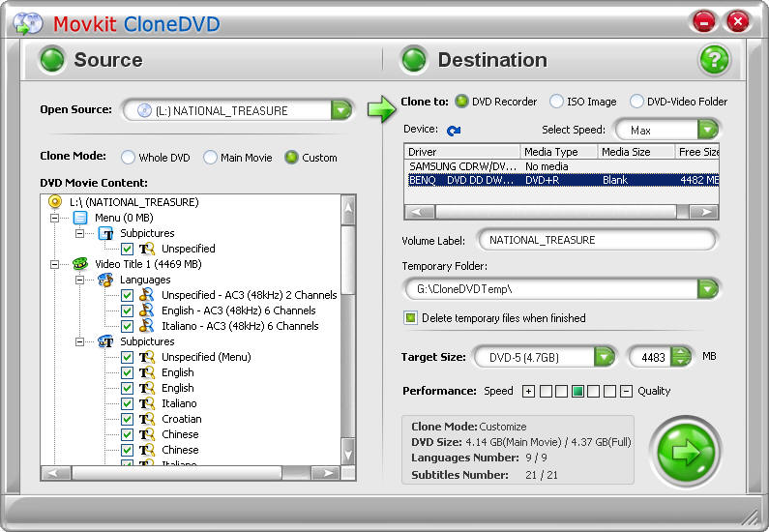Click the Driver column header

461,152
